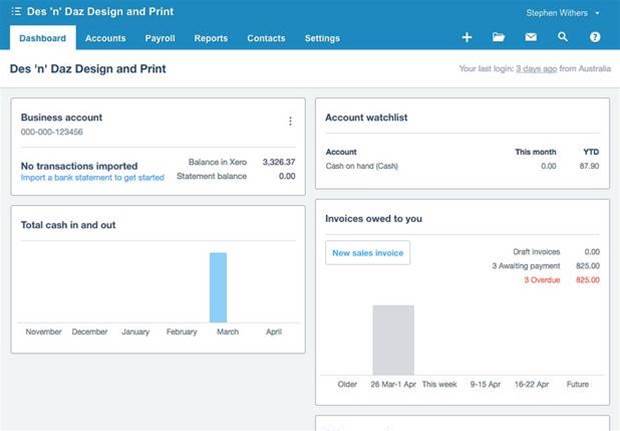Open the Payroll menu
This screenshot has width=620, height=431.
click(160, 38)
